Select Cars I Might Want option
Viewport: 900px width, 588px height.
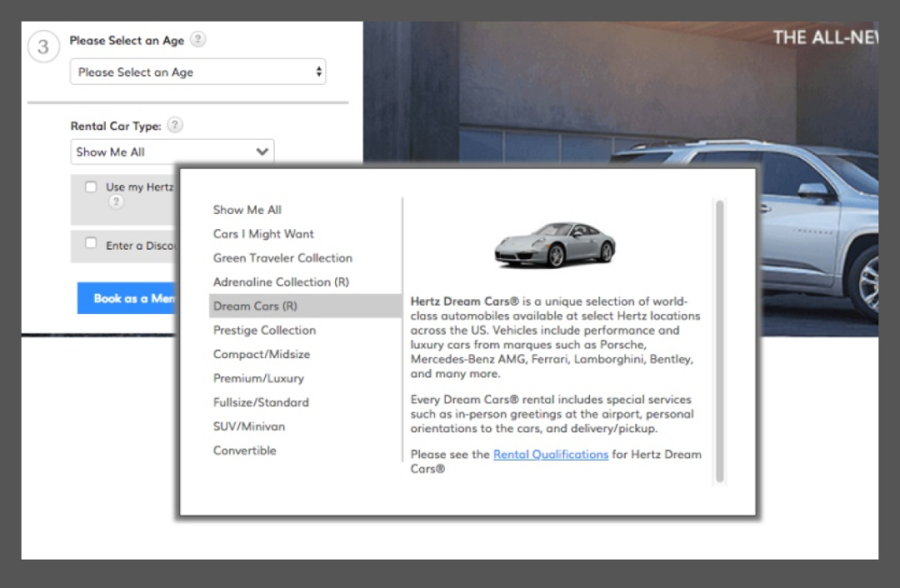pos(263,234)
